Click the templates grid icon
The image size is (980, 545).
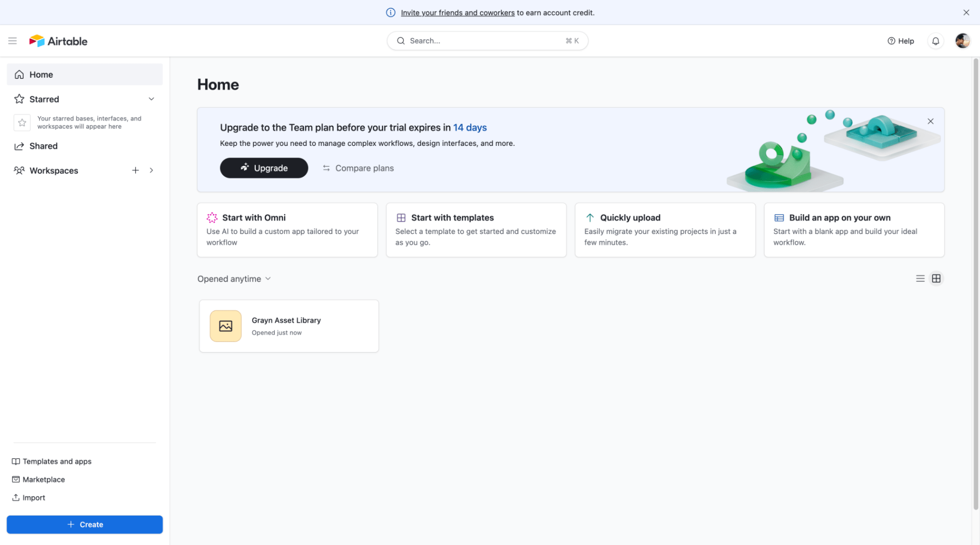[x=401, y=218]
